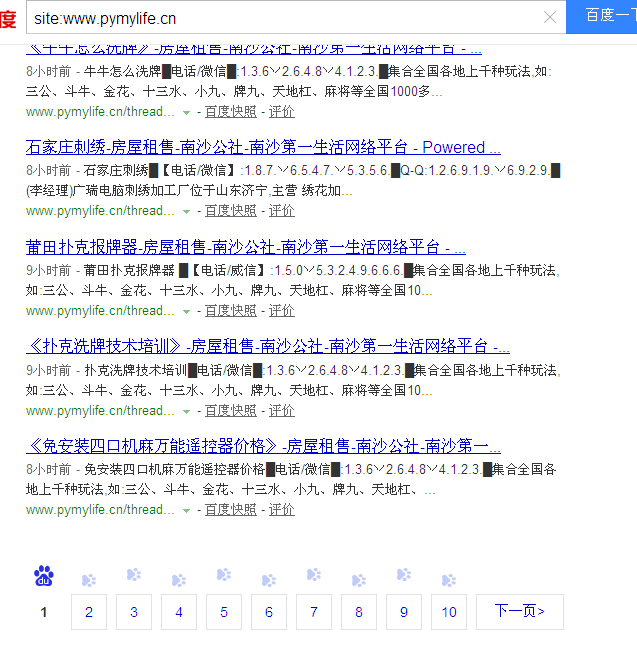Click the green URL under the 牛牛怎么洗牌 result
This screenshot has width=637, height=655.
pos(100,112)
